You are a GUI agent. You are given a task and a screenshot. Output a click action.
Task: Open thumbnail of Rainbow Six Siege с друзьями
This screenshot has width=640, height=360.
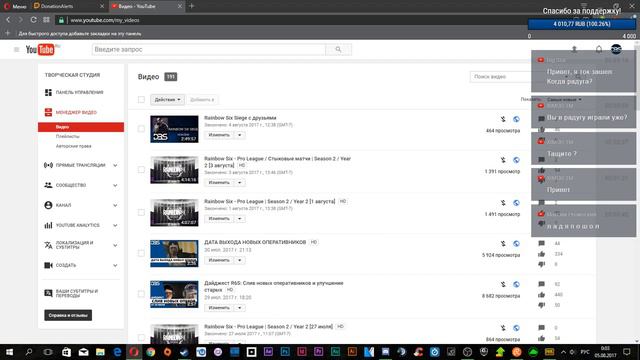[174, 129]
